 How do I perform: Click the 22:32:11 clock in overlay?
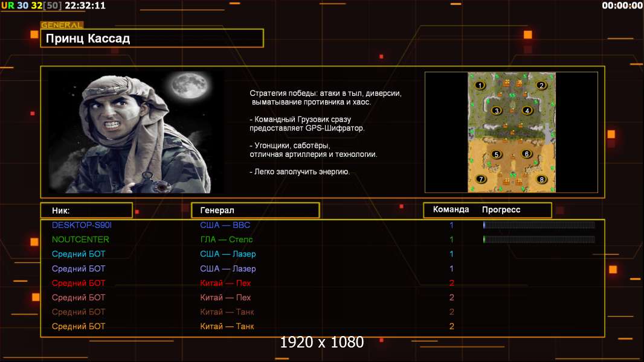85,6
